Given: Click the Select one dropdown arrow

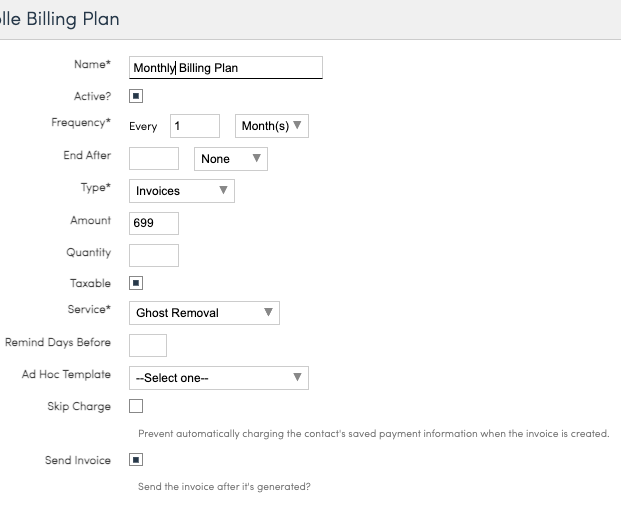Looking at the screenshot, I should coord(297,377).
